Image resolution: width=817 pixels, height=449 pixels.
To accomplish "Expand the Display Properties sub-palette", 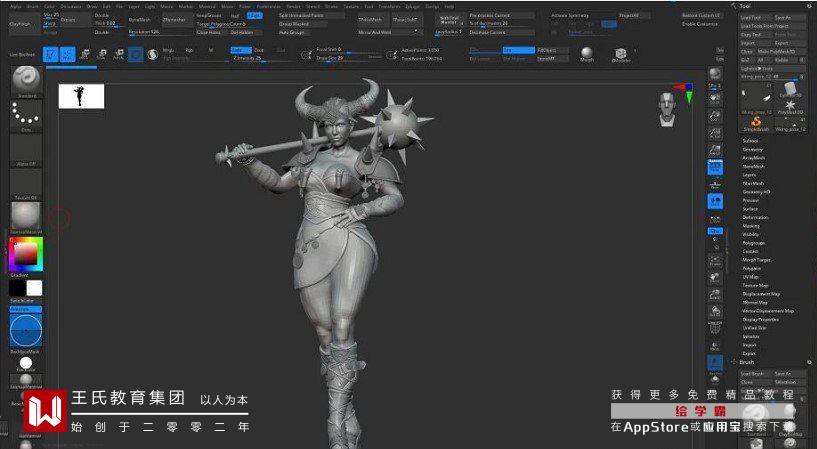I will pos(760,319).
